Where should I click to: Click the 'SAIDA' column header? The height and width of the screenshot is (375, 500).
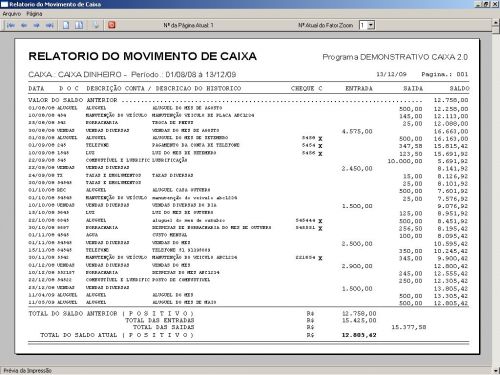click(413, 89)
